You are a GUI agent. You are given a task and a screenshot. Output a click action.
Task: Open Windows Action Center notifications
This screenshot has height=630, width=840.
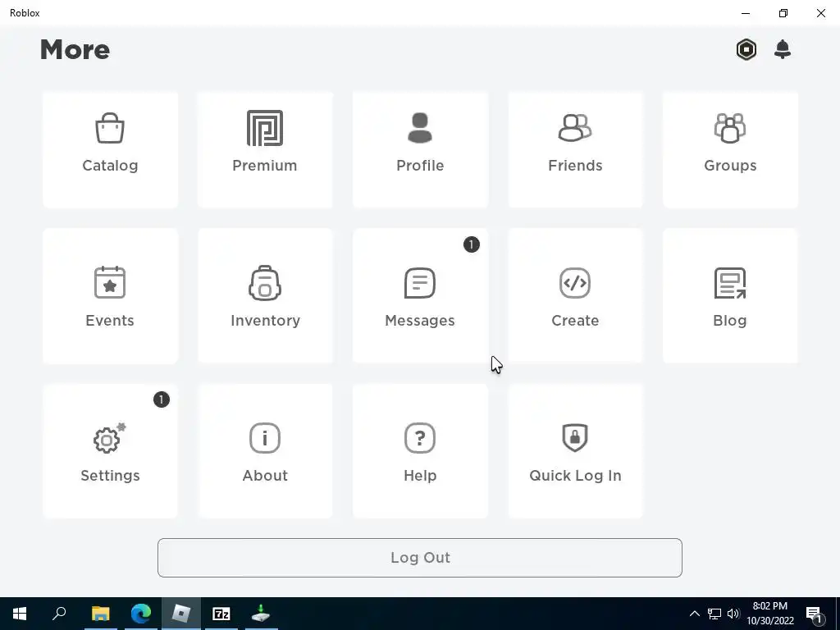click(x=814, y=614)
